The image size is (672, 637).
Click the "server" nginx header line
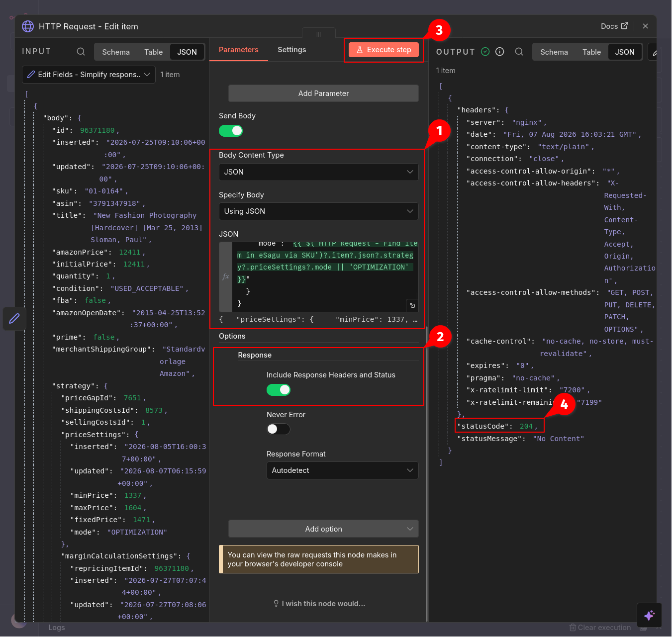click(506, 122)
